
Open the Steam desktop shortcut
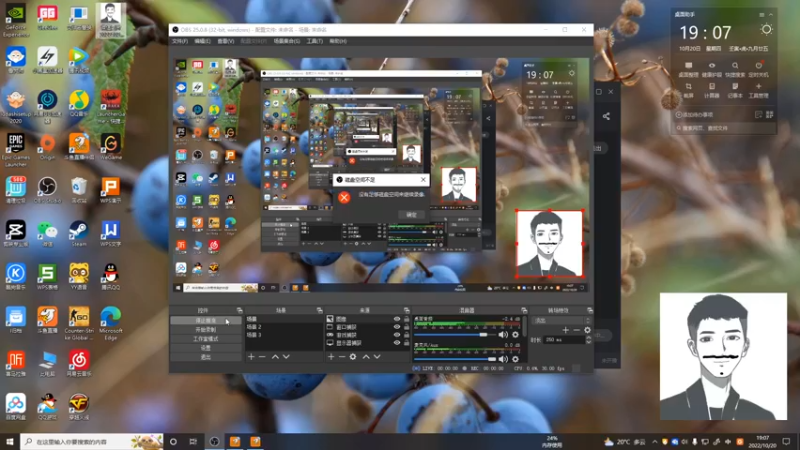[x=79, y=233]
